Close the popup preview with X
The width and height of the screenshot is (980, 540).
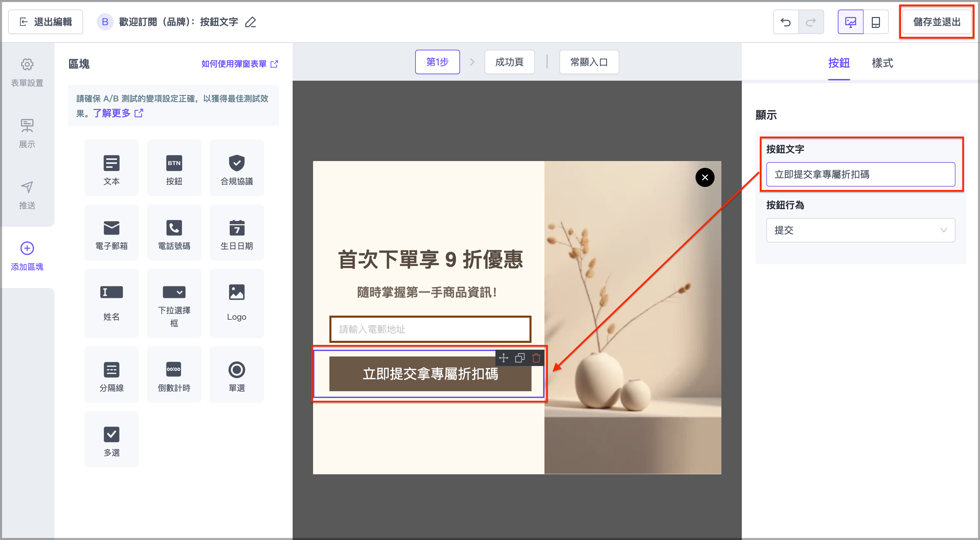click(705, 177)
